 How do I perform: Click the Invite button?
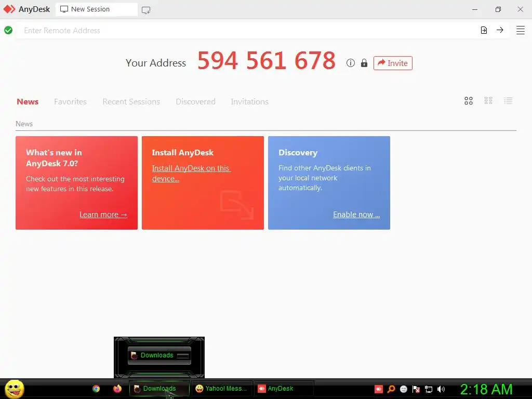tap(393, 63)
